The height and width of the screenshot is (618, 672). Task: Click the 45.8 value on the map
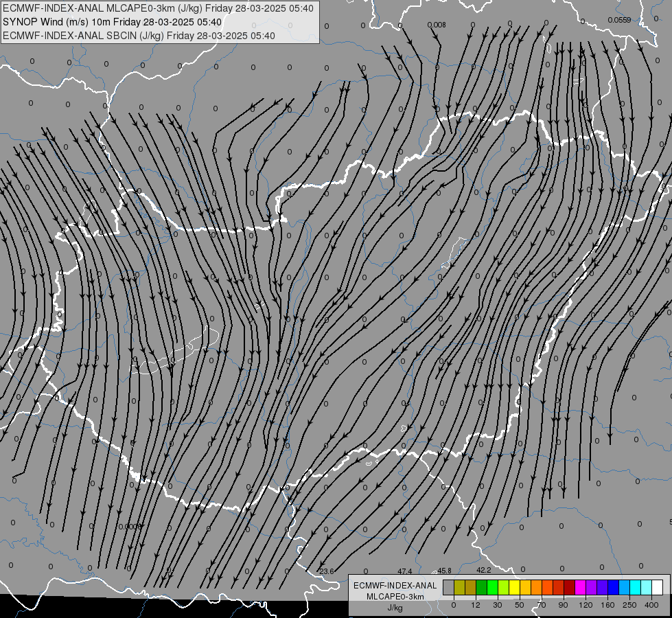(444, 571)
